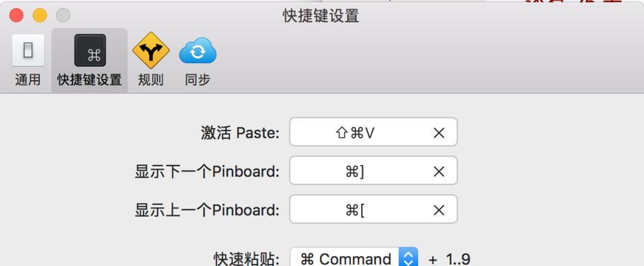Click the ⇧⌘V shortcut recorder field

point(373,132)
